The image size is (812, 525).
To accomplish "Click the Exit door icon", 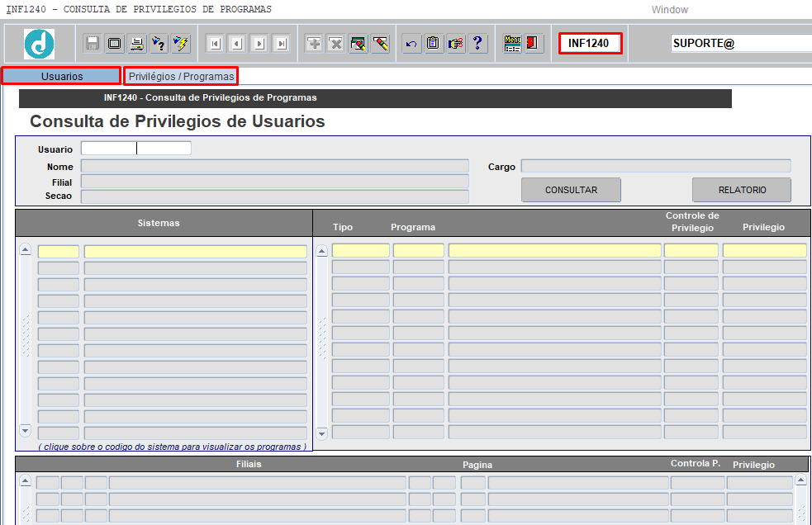I will pyautogui.click(x=532, y=44).
